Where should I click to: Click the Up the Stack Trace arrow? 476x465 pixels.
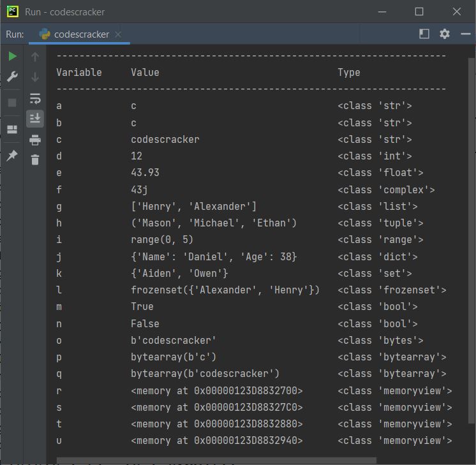(35, 57)
